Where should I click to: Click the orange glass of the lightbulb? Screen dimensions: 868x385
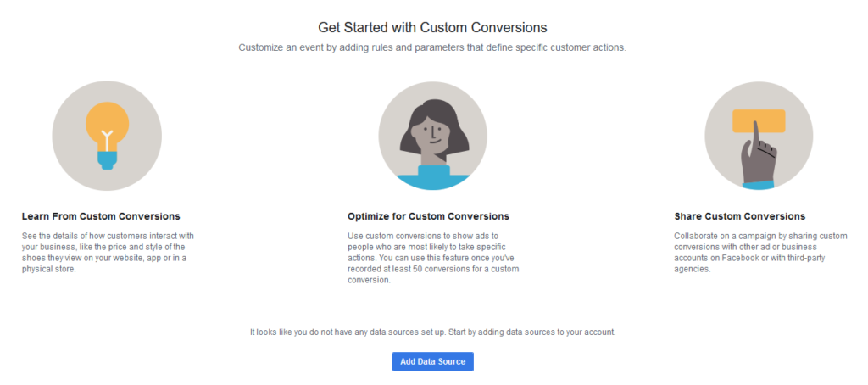tap(108, 126)
